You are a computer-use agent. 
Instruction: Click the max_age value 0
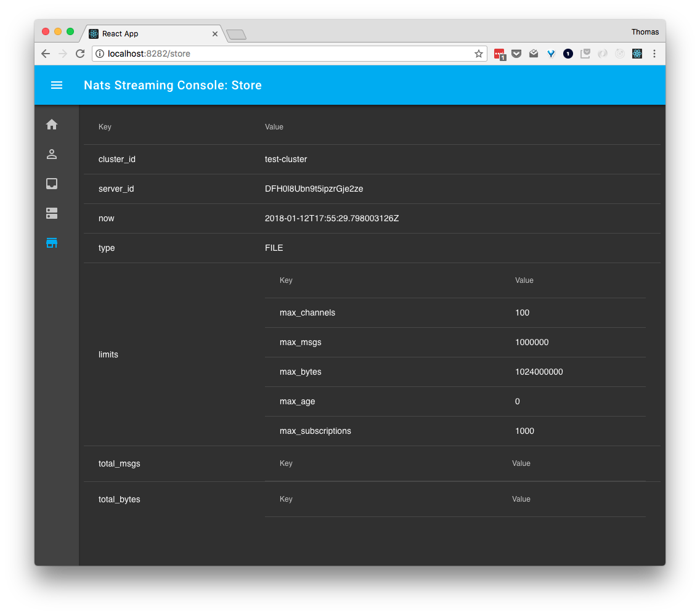pyautogui.click(x=518, y=401)
